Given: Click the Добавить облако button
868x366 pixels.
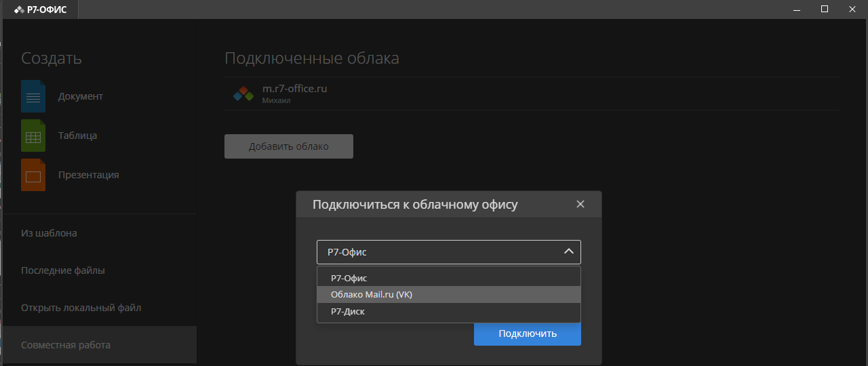Looking at the screenshot, I should point(289,146).
